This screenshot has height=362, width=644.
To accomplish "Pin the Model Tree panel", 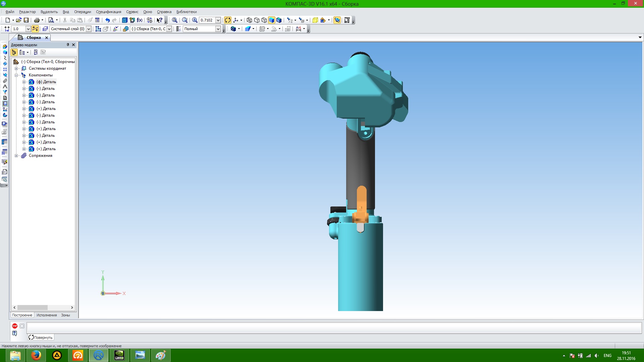I will [68, 45].
